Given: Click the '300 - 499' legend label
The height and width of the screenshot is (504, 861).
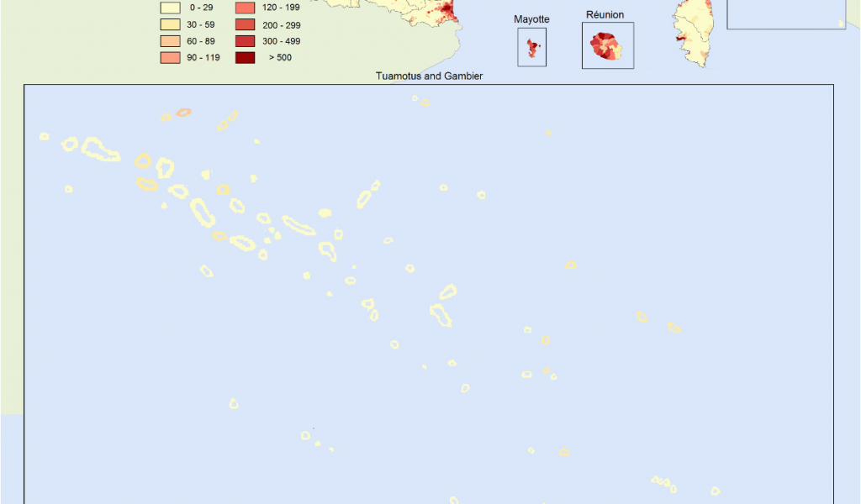Looking at the screenshot, I should click(281, 41).
